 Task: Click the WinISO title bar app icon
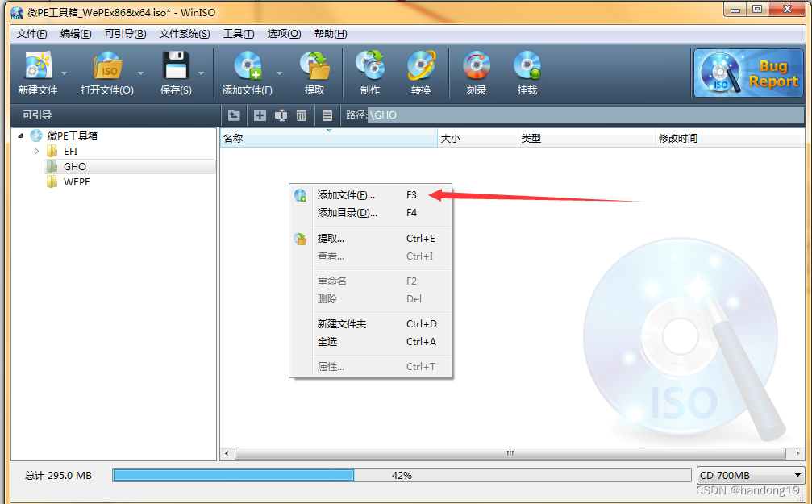click(x=17, y=12)
